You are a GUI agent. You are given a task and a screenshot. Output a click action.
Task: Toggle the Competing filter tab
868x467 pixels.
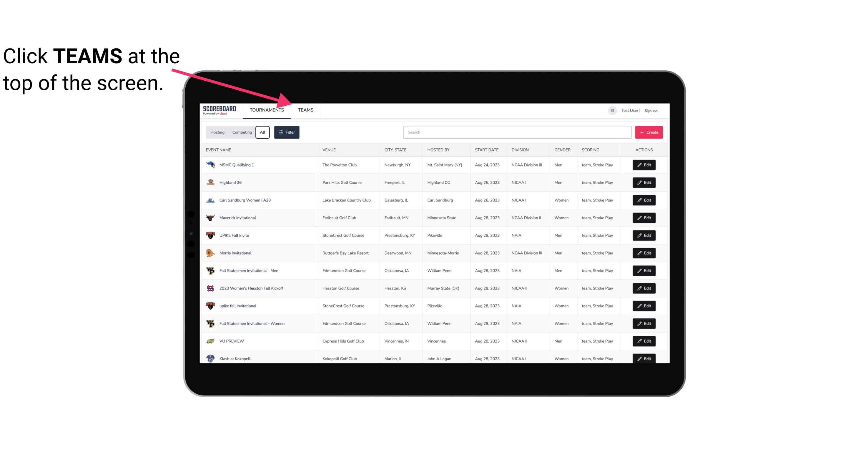pyautogui.click(x=242, y=132)
